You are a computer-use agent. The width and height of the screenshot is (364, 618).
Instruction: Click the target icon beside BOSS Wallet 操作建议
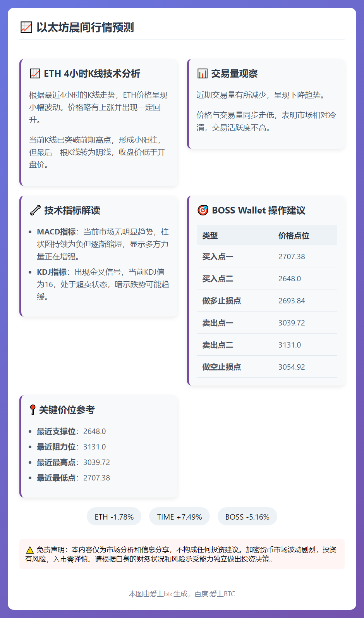[203, 210]
